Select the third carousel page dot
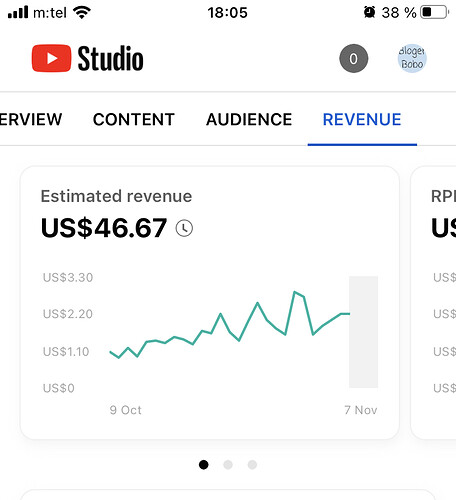Image resolution: width=456 pixels, height=500 pixels. [x=252, y=464]
